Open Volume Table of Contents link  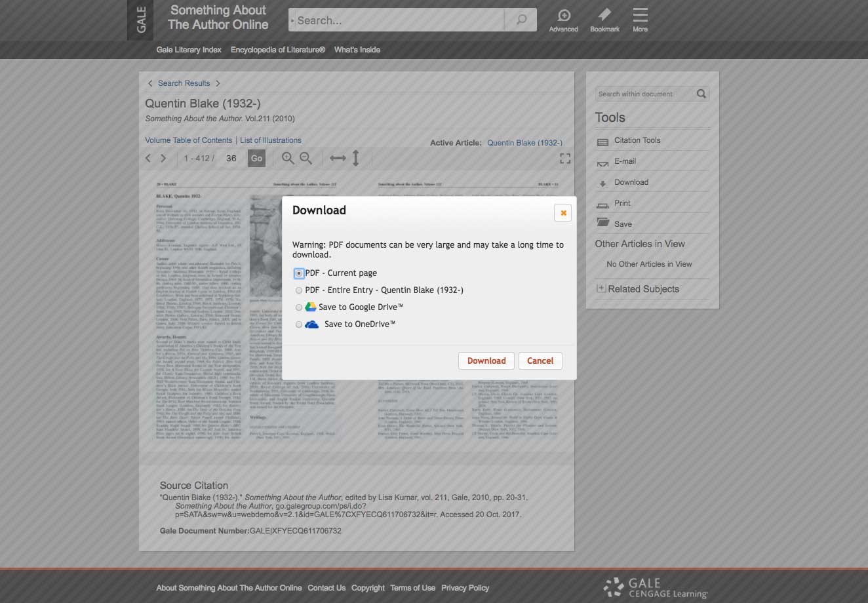click(x=189, y=140)
